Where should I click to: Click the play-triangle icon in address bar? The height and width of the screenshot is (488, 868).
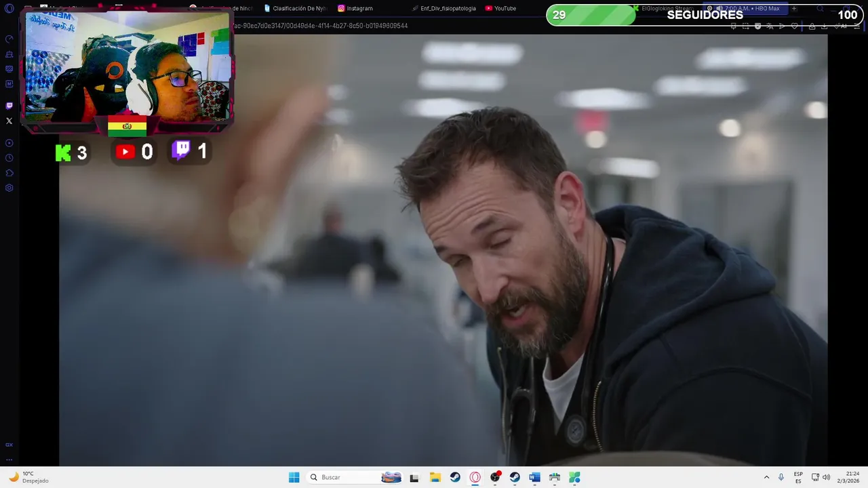pos(782,26)
